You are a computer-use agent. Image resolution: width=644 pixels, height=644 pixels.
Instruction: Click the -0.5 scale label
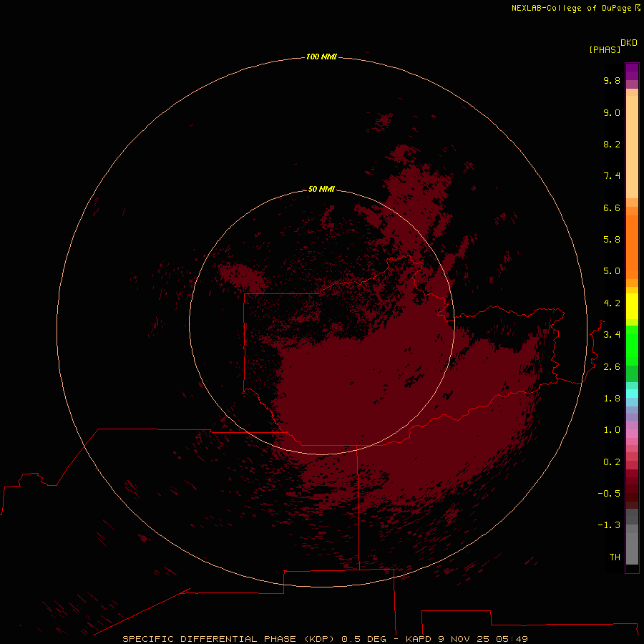[x=609, y=494]
